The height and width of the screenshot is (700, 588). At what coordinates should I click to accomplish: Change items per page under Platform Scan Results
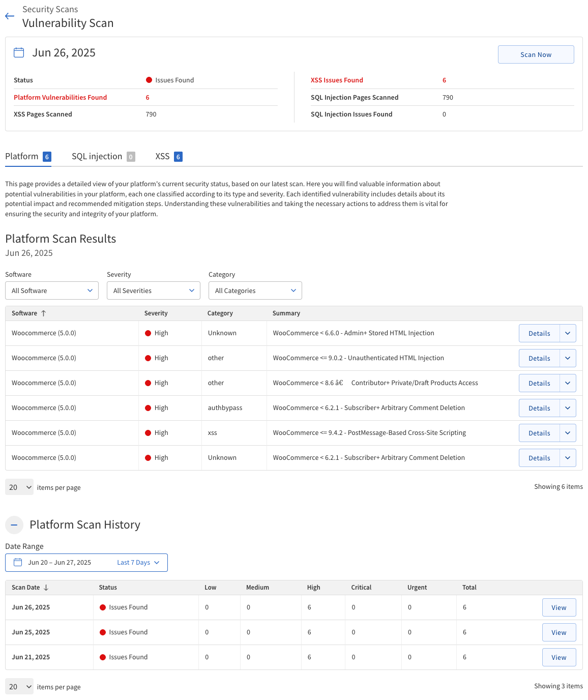[19, 487]
